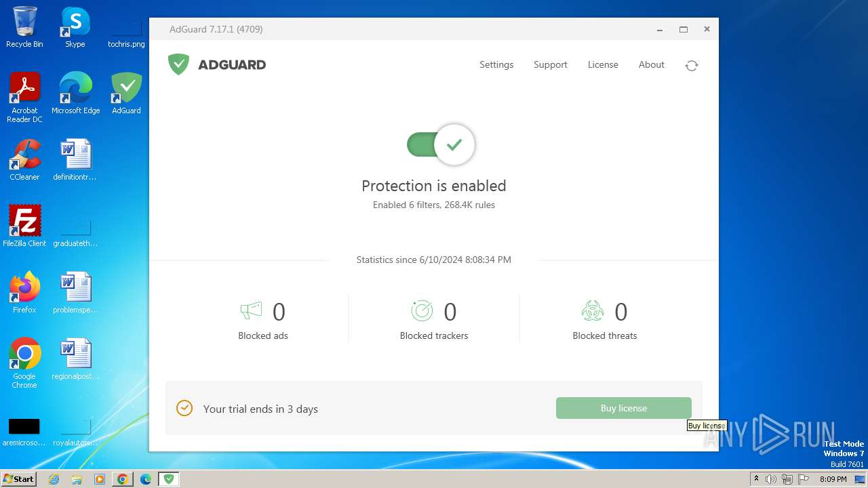Open Chrome from the taskbar
Image resolution: width=868 pixels, height=488 pixels.
click(123, 479)
